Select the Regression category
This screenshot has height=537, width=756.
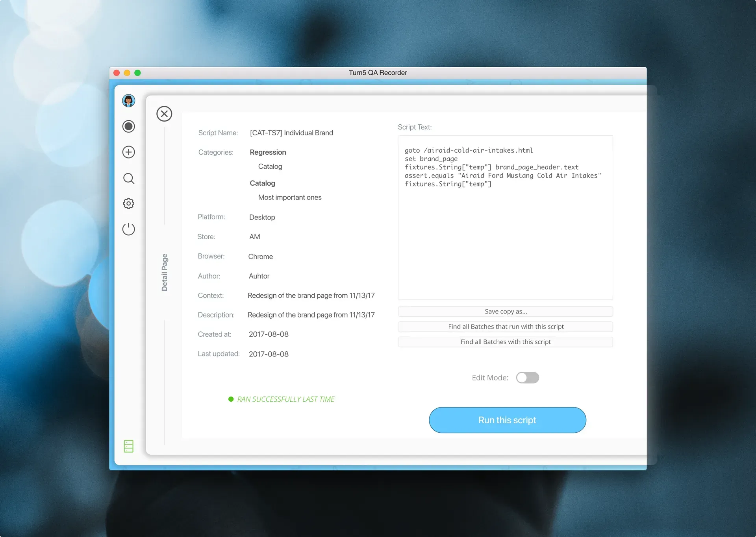[x=268, y=152]
